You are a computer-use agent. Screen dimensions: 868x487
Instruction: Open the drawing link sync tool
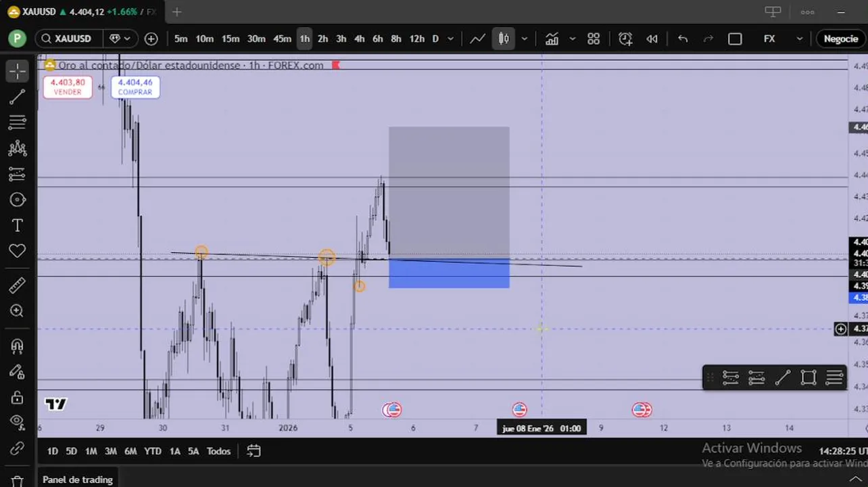pyautogui.click(x=17, y=448)
